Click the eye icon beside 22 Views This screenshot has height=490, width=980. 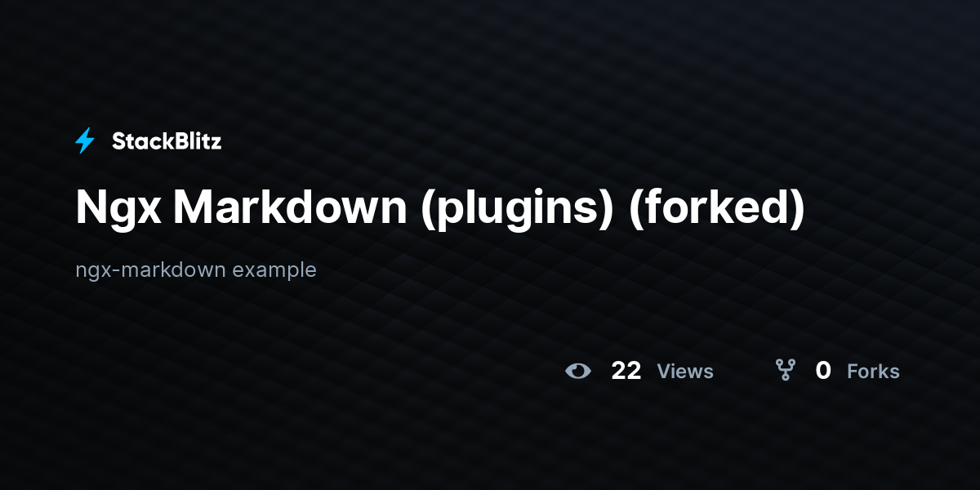point(578,371)
